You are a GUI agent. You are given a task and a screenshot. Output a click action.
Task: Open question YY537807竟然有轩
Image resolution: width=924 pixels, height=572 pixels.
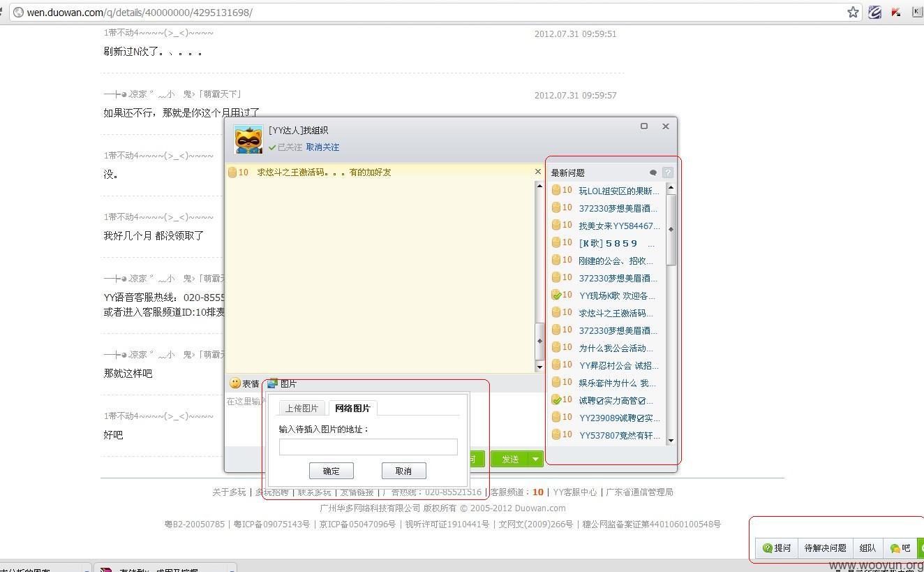[x=619, y=435]
